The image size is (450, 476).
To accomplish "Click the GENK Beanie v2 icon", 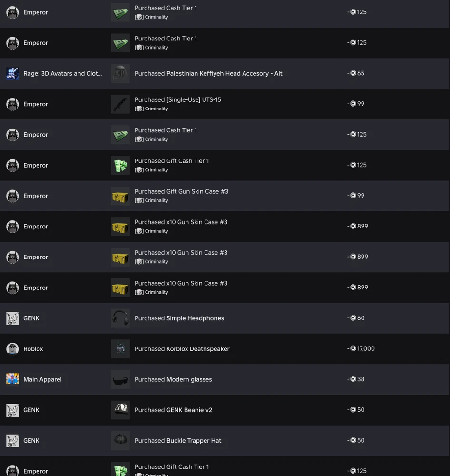I will 120,410.
